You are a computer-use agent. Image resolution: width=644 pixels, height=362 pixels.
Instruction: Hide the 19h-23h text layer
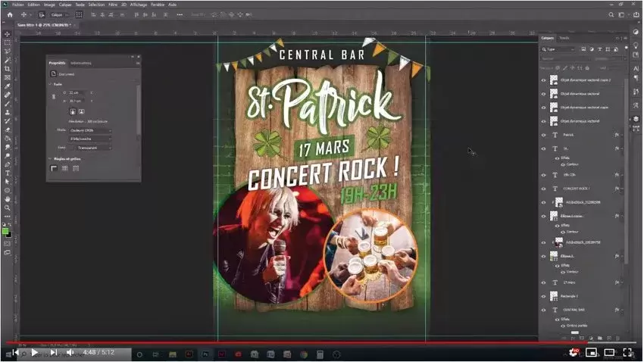pos(544,175)
